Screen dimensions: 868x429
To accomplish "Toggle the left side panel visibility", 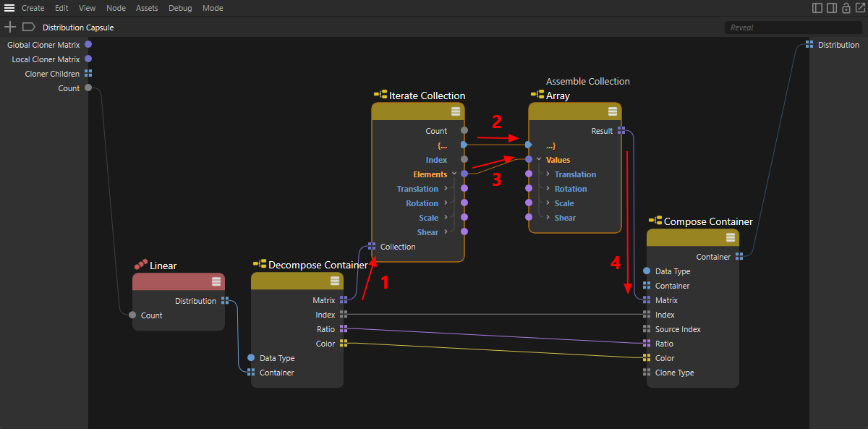I will click(x=817, y=8).
